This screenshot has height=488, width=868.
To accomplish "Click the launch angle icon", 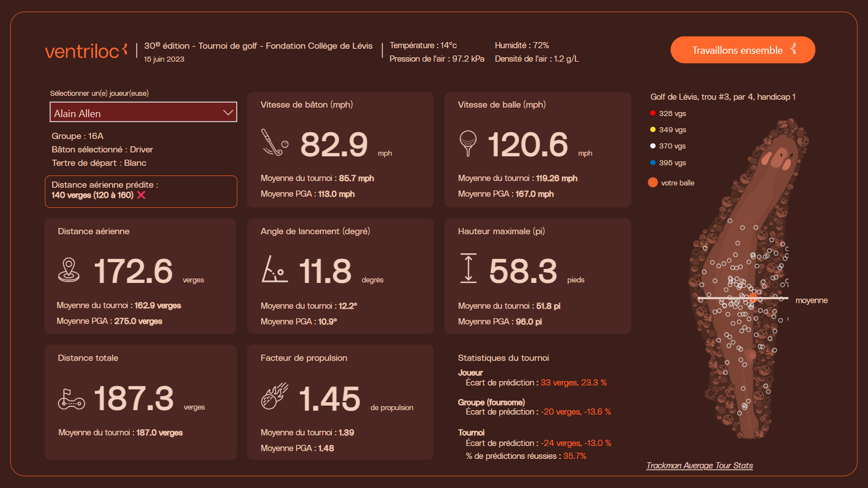I will [274, 269].
